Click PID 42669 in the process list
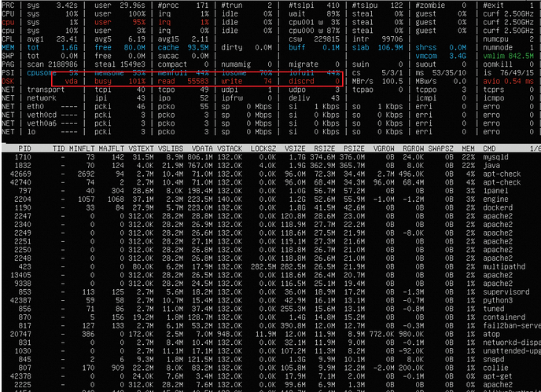This screenshot has height=392, width=541. point(20,174)
